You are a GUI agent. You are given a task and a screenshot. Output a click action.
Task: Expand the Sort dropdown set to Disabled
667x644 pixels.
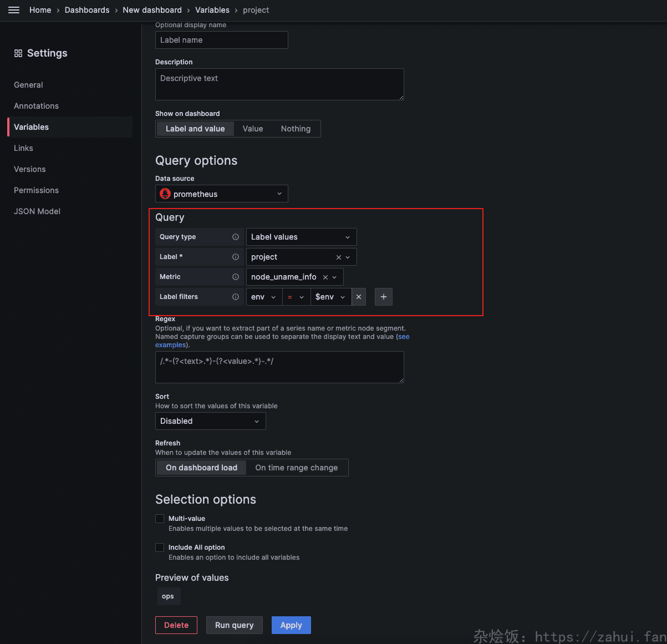210,421
